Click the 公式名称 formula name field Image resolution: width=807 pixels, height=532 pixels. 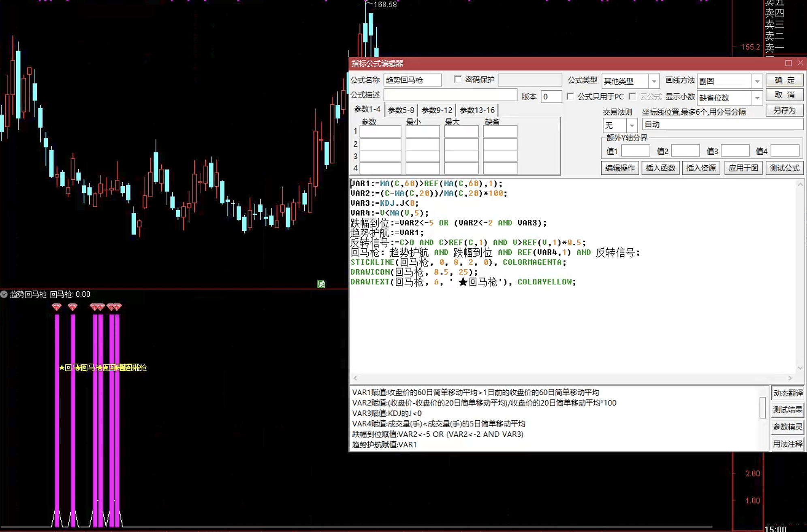click(412, 80)
